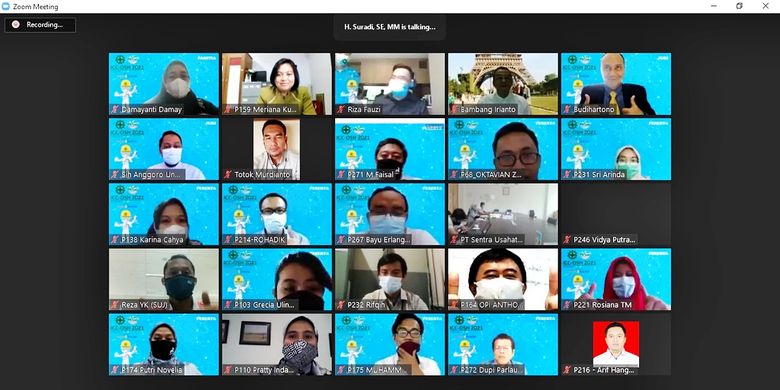Image resolution: width=780 pixels, height=390 pixels.
Task: Select Bambang Irianto's Eiffel Tower video tile
Action: click(503, 84)
